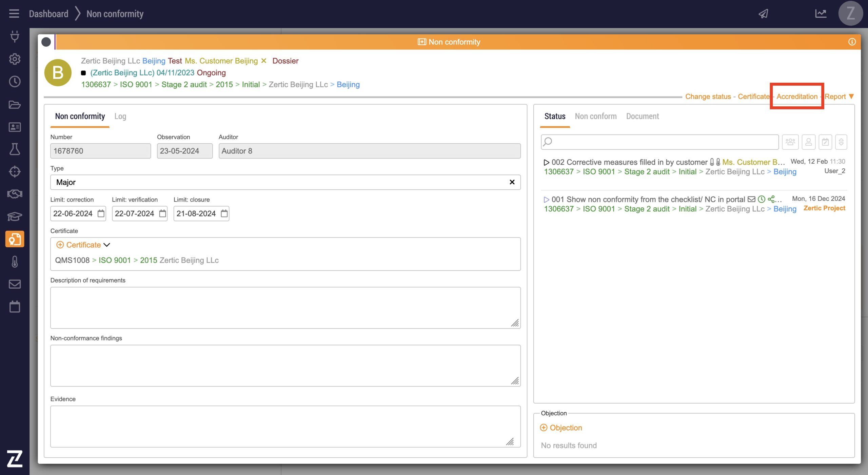This screenshot has height=475, width=868.
Task: Click the Description of requirements text area
Action: [285, 307]
